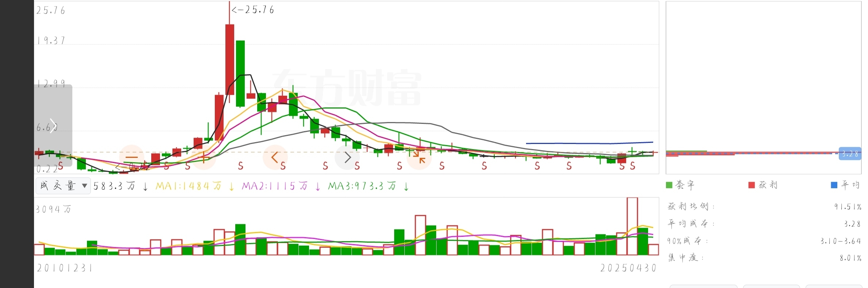This screenshot has height=288, width=868.
Task: Click the 19.37 price axis label
Action: 51,41
